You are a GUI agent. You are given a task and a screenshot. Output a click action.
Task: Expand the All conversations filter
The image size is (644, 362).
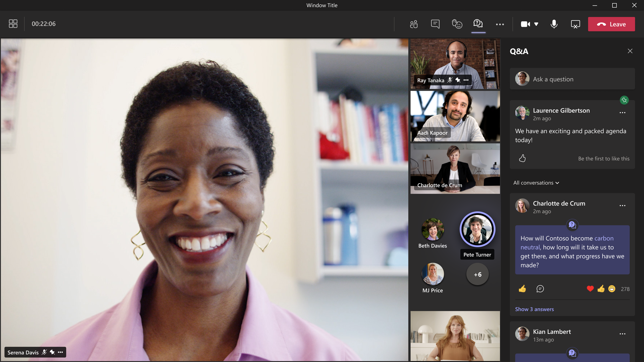tap(536, 183)
